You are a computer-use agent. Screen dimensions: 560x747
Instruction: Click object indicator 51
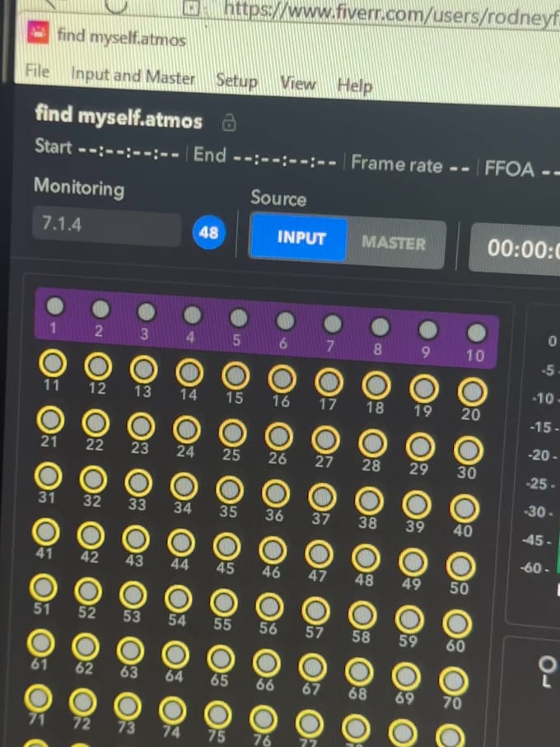coord(43,587)
